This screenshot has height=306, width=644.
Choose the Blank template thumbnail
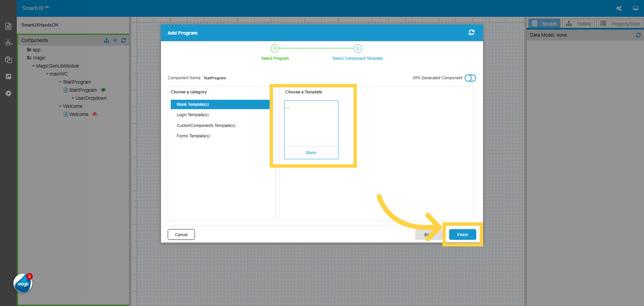click(x=311, y=129)
